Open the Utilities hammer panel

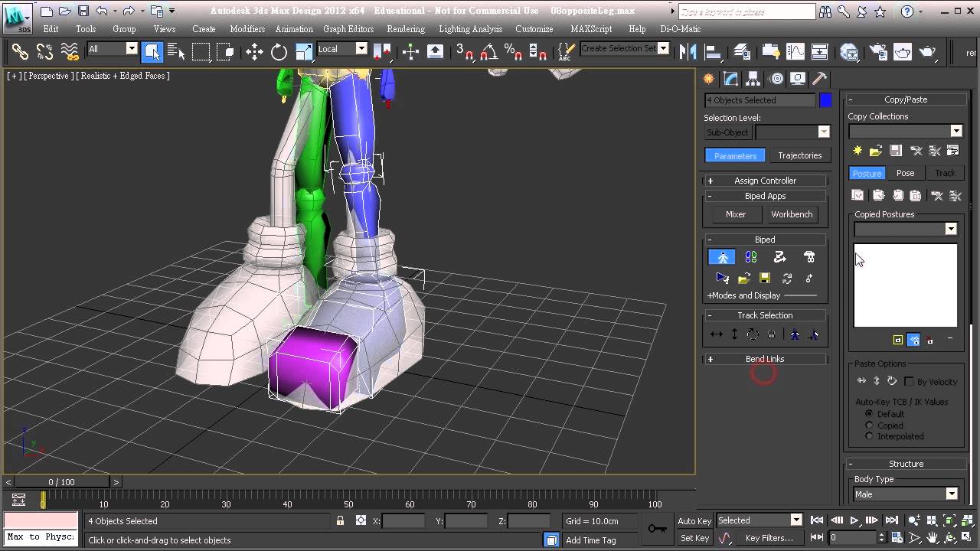coord(819,79)
